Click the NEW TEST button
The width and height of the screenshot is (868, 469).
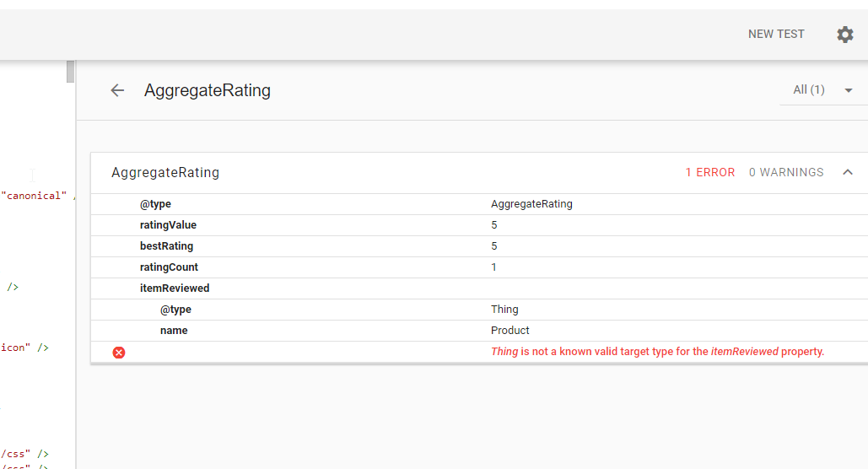point(776,35)
